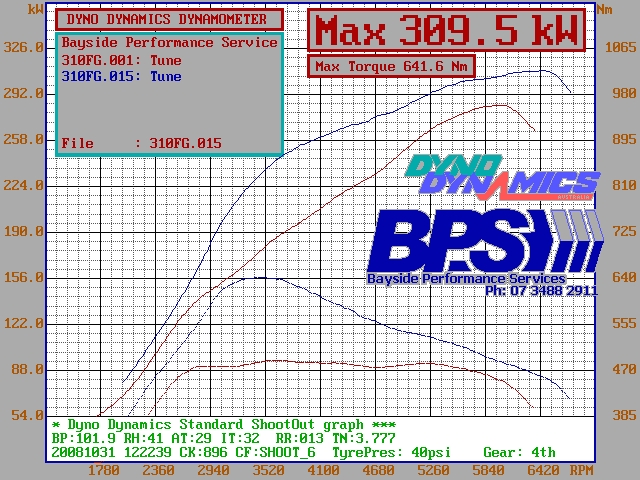The height and width of the screenshot is (480, 640).
Task: Click the 6420 RPM axis value
Action: coord(543,471)
